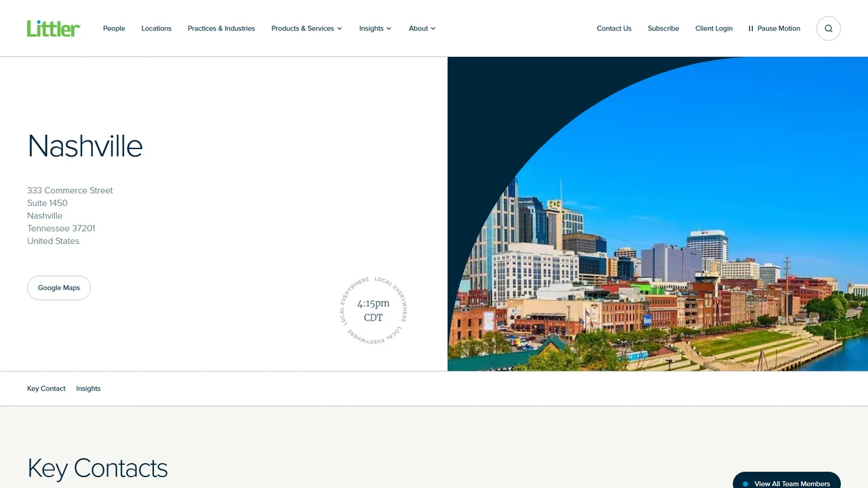
Task: Toggle Pause Motion
Action: 774,28
